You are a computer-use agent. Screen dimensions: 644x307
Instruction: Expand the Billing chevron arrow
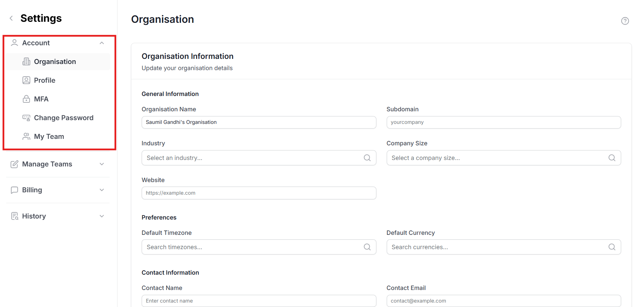pos(102,190)
